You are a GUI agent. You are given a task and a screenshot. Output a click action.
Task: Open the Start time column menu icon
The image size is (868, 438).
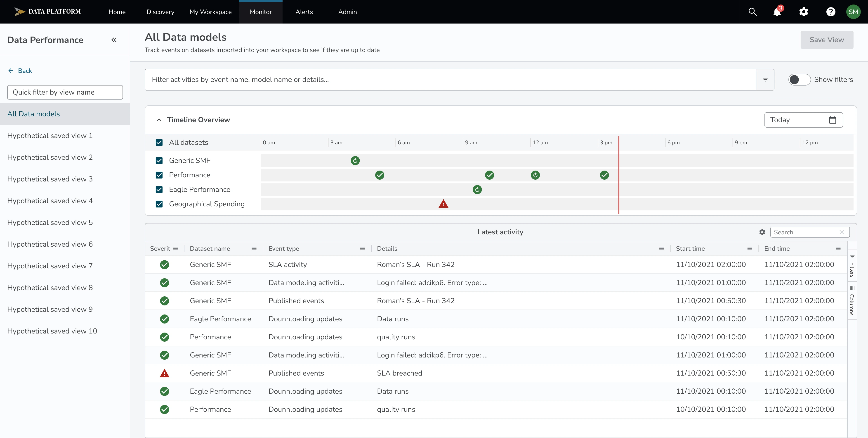(x=750, y=248)
